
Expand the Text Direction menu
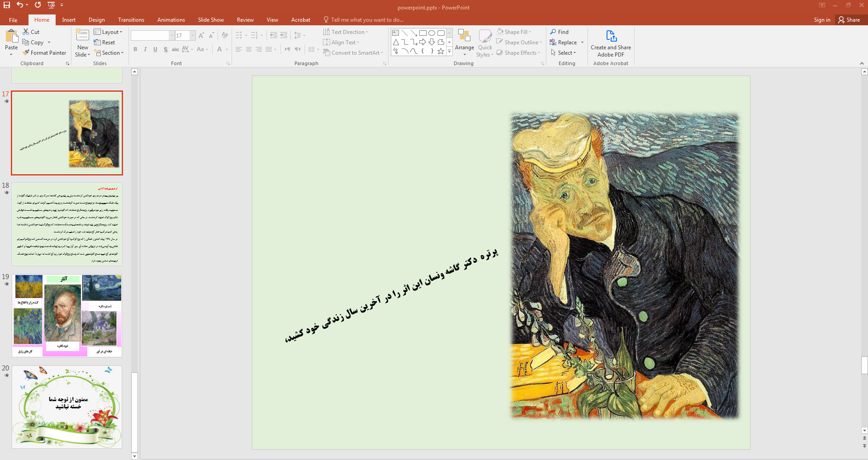point(346,32)
